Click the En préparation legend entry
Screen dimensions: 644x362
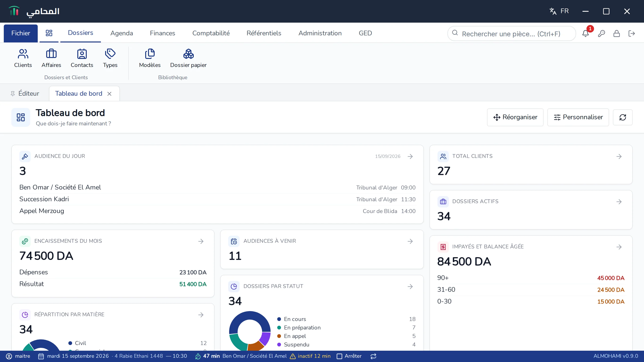click(346, 328)
